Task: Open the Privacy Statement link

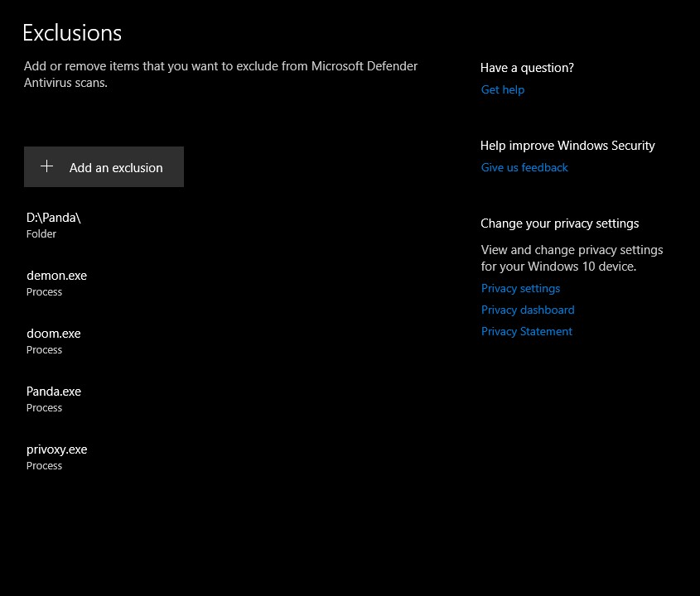Action: point(527,331)
